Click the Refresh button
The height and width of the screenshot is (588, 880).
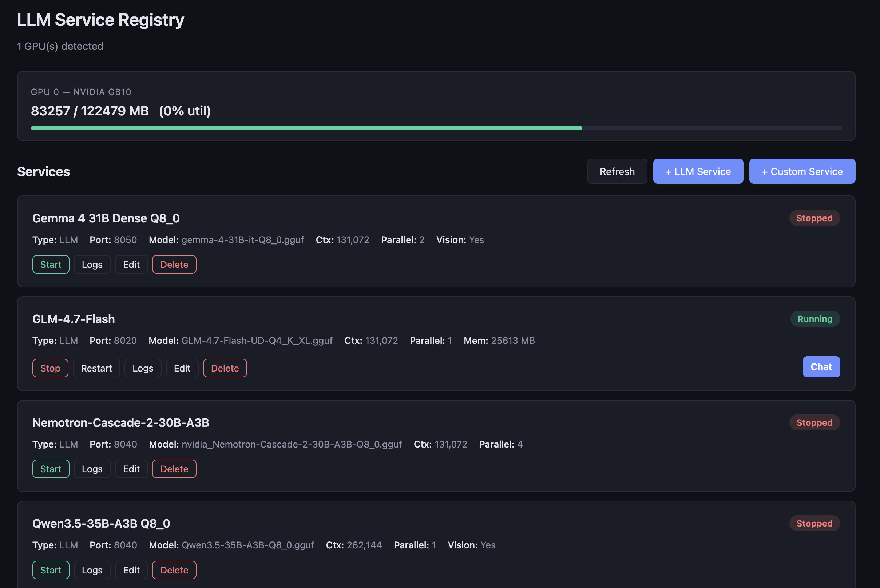click(x=617, y=171)
